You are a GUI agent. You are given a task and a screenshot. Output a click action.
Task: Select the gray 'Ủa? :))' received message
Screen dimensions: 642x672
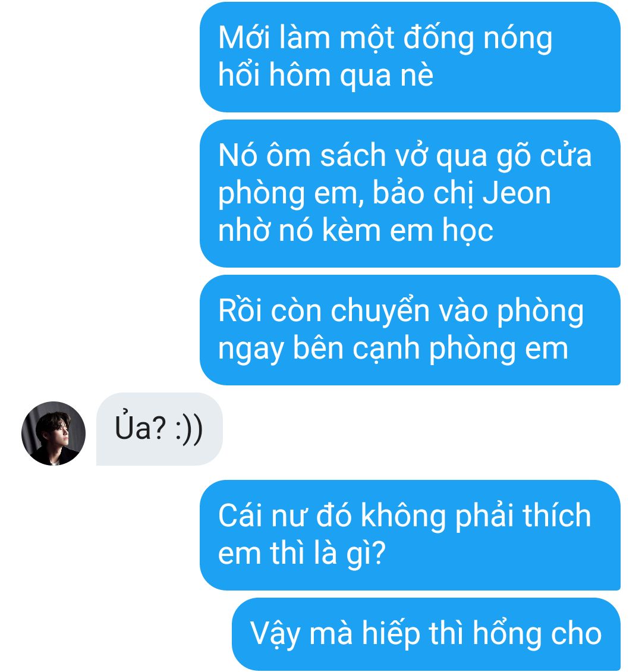[159, 429]
